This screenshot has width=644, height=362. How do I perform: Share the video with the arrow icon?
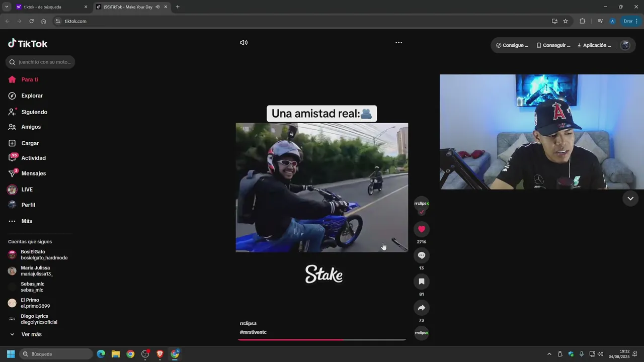pos(422,308)
